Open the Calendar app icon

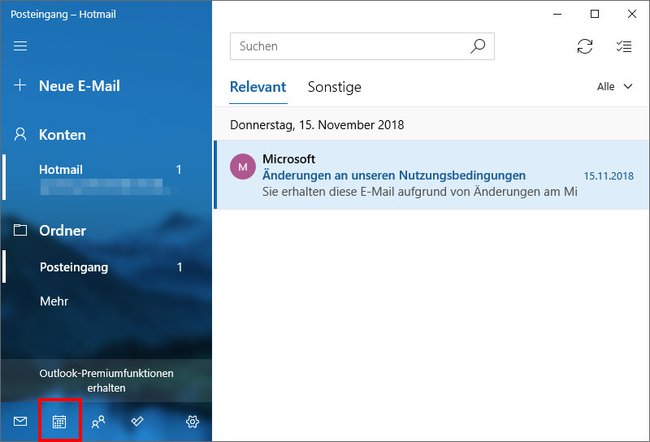pos(59,422)
